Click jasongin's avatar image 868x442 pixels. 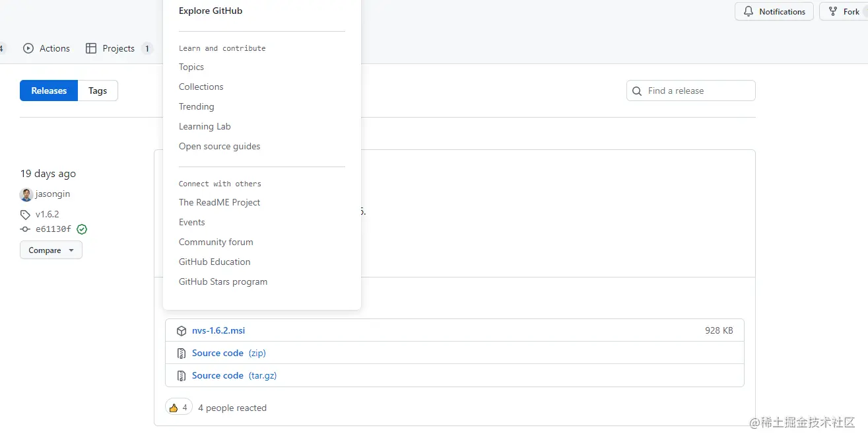coord(26,195)
